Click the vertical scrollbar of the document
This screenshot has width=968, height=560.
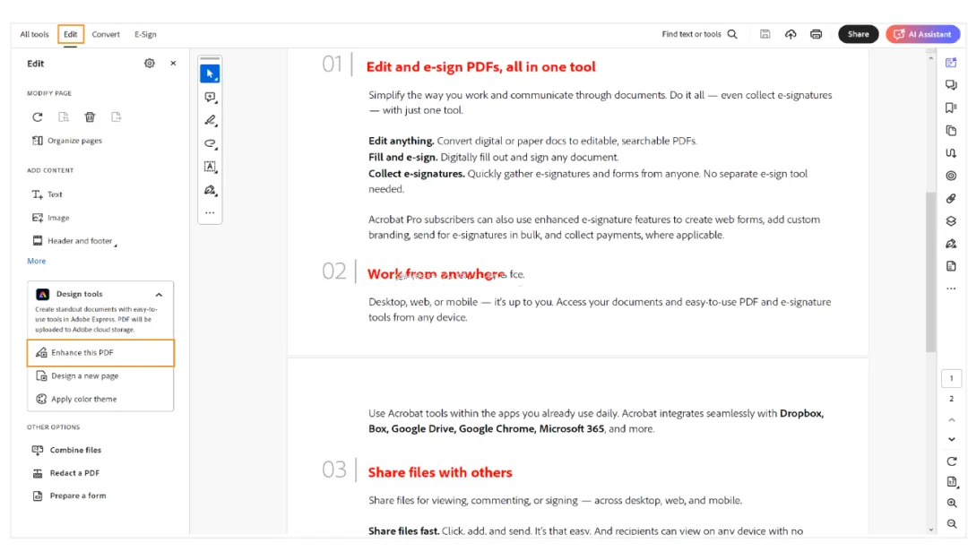(x=931, y=271)
